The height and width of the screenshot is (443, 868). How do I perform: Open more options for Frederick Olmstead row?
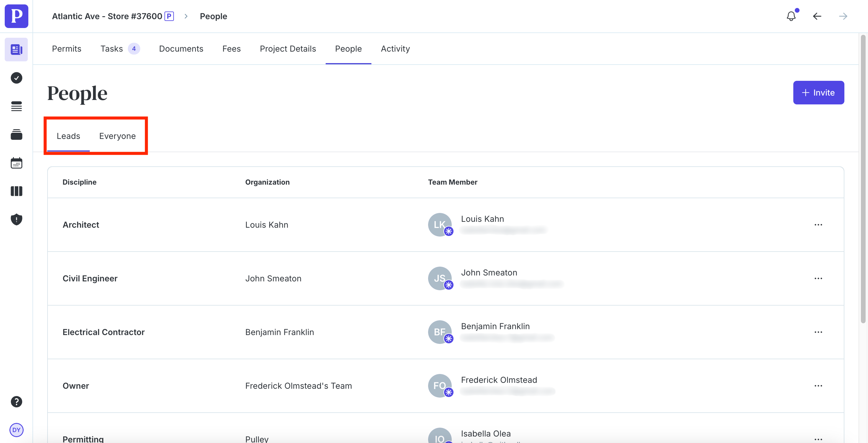click(x=818, y=386)
